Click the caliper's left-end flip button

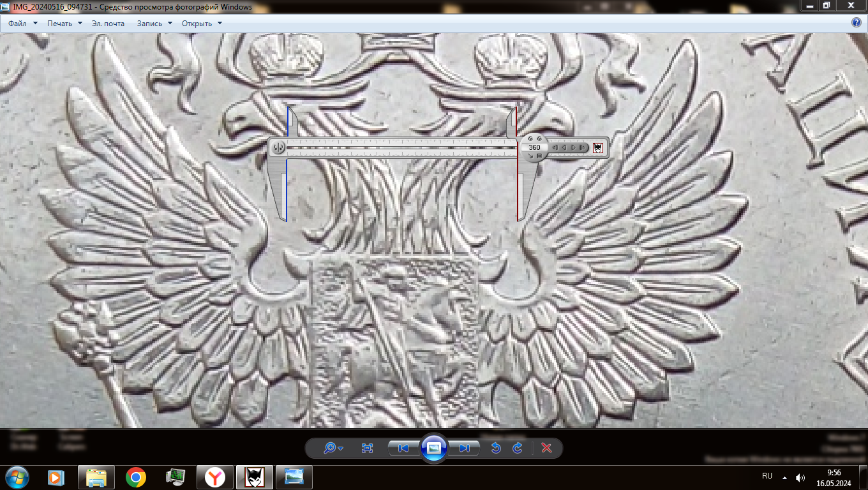coord(278,148)
